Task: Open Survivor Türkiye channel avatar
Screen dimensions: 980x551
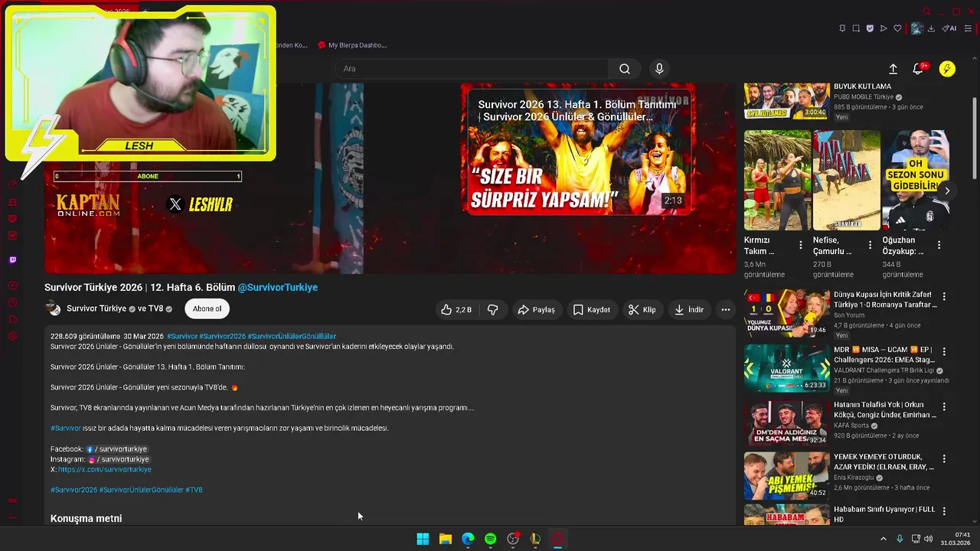Action: click(53, 308)
